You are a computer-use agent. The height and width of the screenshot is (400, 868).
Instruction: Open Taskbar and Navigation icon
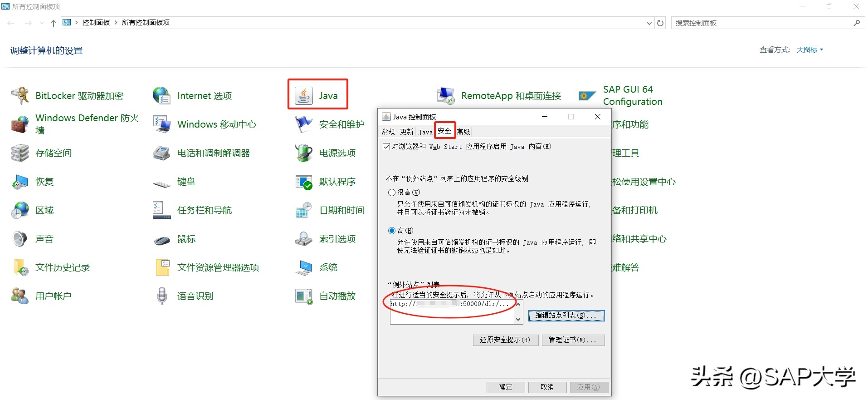(x=161, y=210)
